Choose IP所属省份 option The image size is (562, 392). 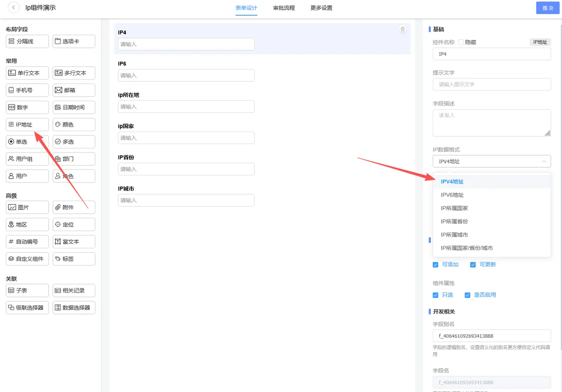tap(492, 221)
